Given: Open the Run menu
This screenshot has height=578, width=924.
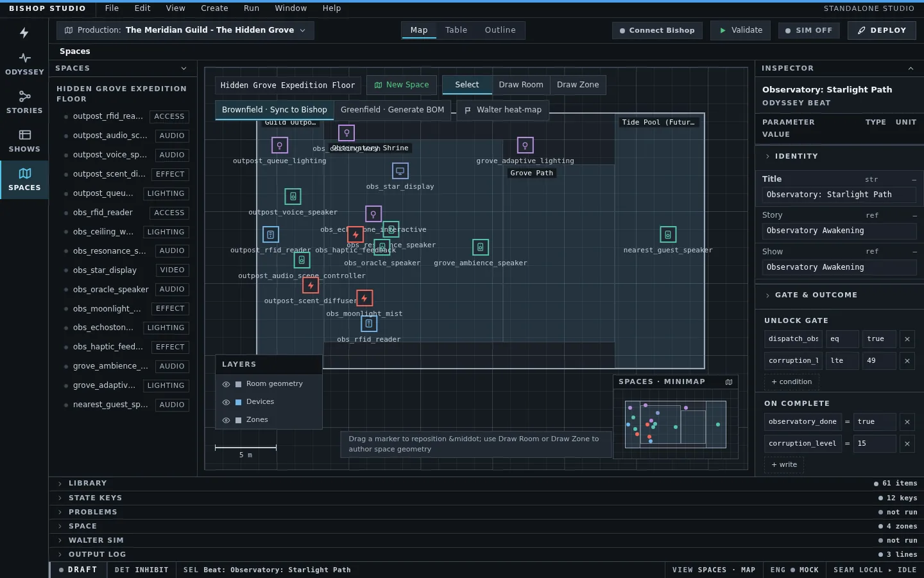Looking at the screenshot, I should coord(252,8).
